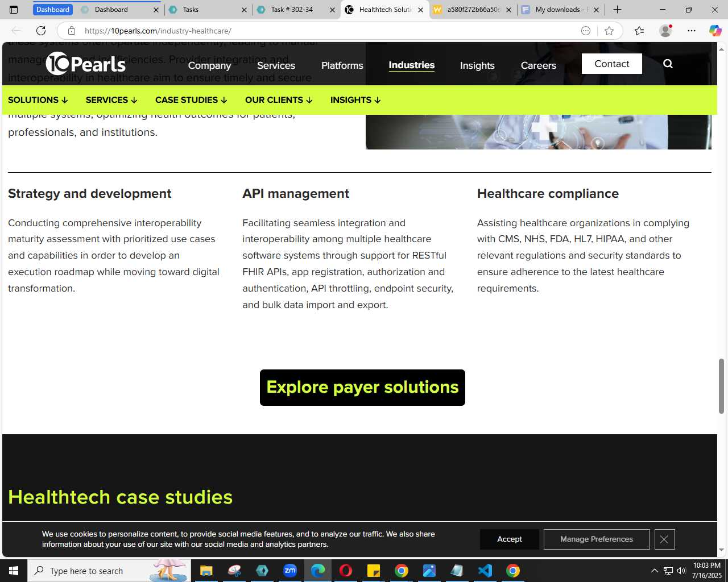The image size is (728, 582).
Task: Click the browser back arrow
Action: (x=16, y=31)
